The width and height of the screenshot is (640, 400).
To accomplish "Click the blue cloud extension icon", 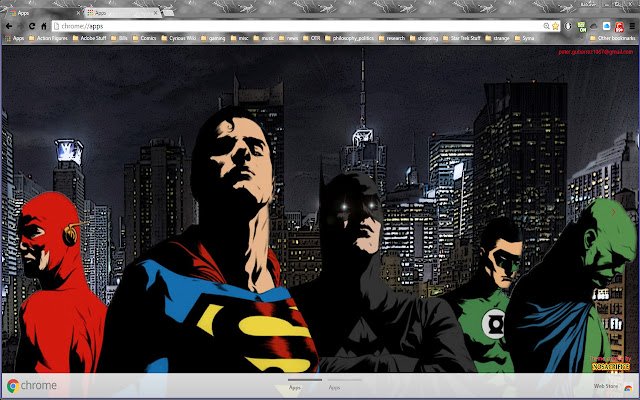I will coord(607,26).
